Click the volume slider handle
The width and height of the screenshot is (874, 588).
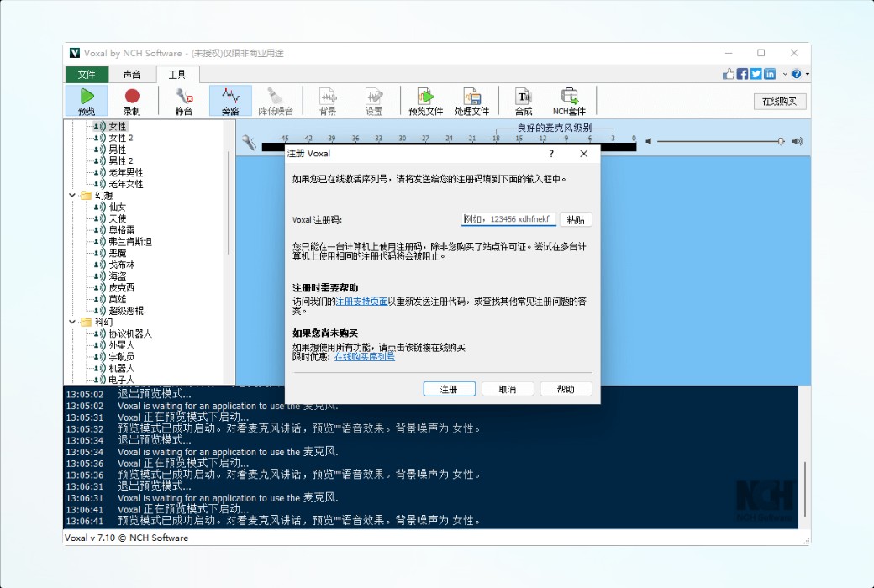coord(781,142)
